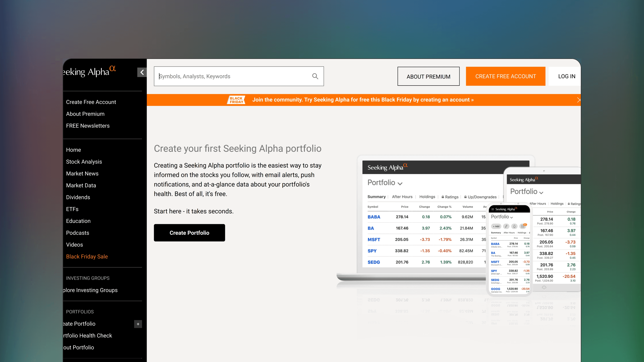Click CREATE FREE ACCOUNT
Image resolution: width=644 pixels, height=362 pixels.
[x=505, y=76]
